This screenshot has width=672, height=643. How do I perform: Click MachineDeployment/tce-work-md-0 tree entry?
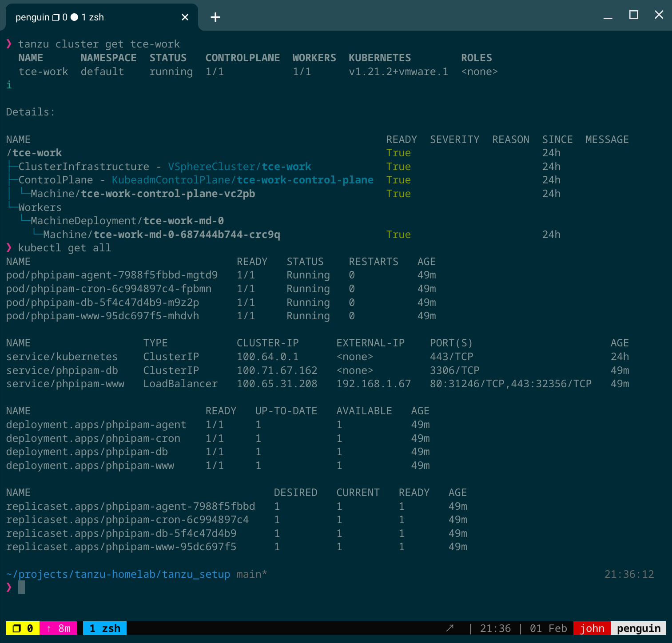click(127, 221)
